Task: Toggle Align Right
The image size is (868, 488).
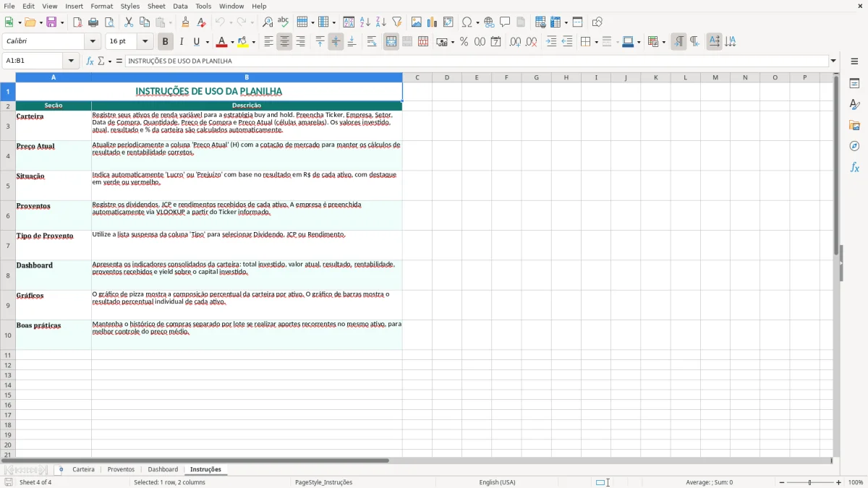Action: click(300, 42)
